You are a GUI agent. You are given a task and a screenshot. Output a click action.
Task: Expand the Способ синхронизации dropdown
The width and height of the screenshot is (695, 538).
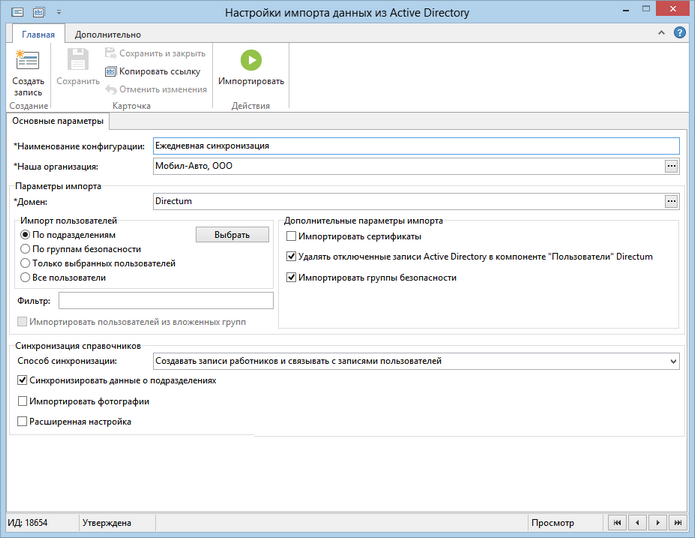point(673,361)
